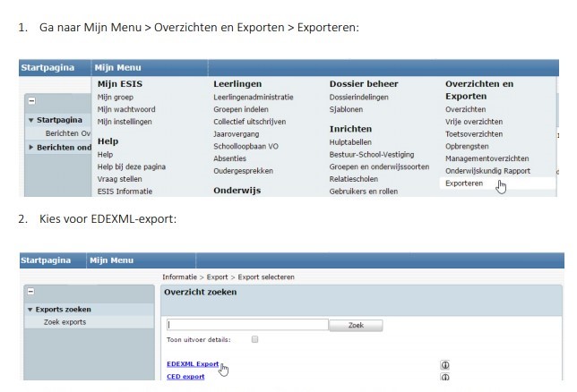Viewport: 577px width, 392px height.
Task: Collapse the Exports zoeken sidebar with the minus icon
Action: click(30, 292)
